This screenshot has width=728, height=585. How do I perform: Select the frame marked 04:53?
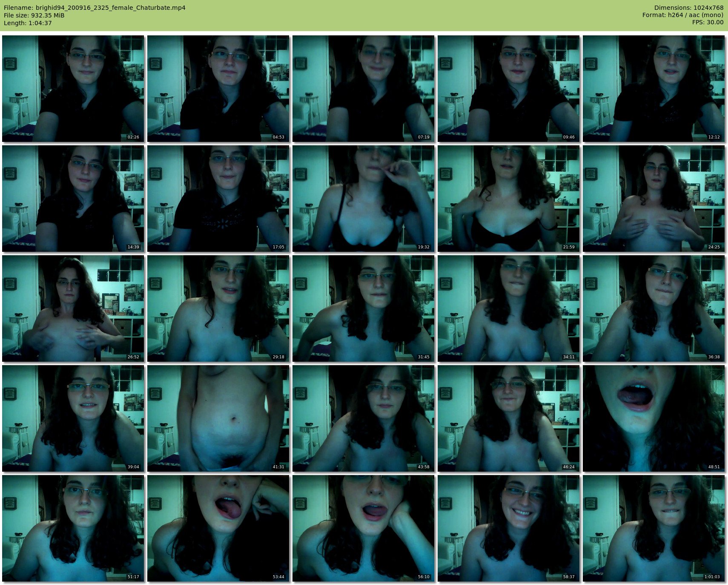coord(218,88)
